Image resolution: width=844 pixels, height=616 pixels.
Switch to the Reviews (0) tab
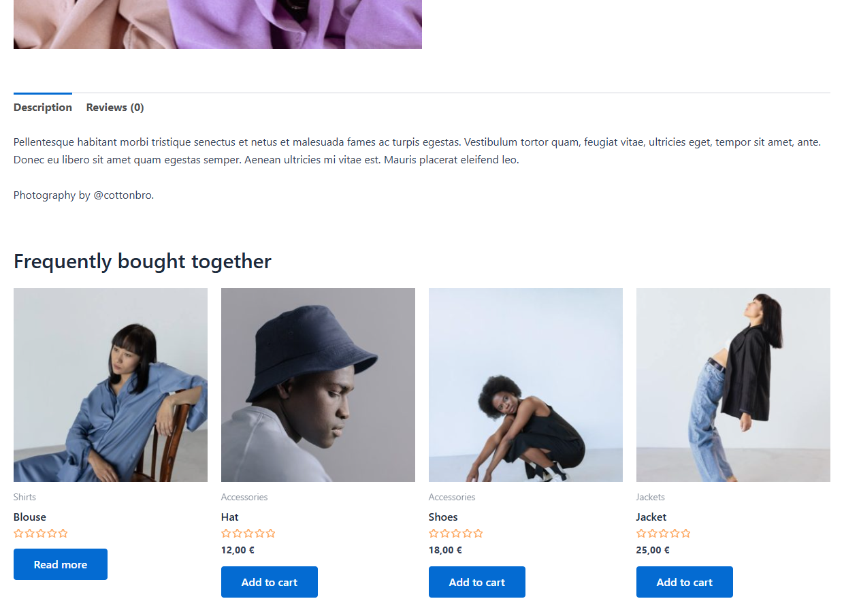point(114,107)
